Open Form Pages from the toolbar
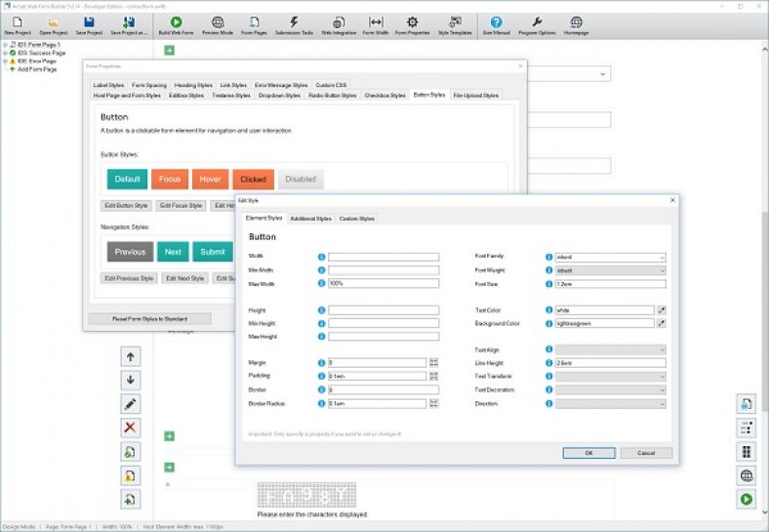Viewport: 769px width, 532px height. (x=254, y=22)
